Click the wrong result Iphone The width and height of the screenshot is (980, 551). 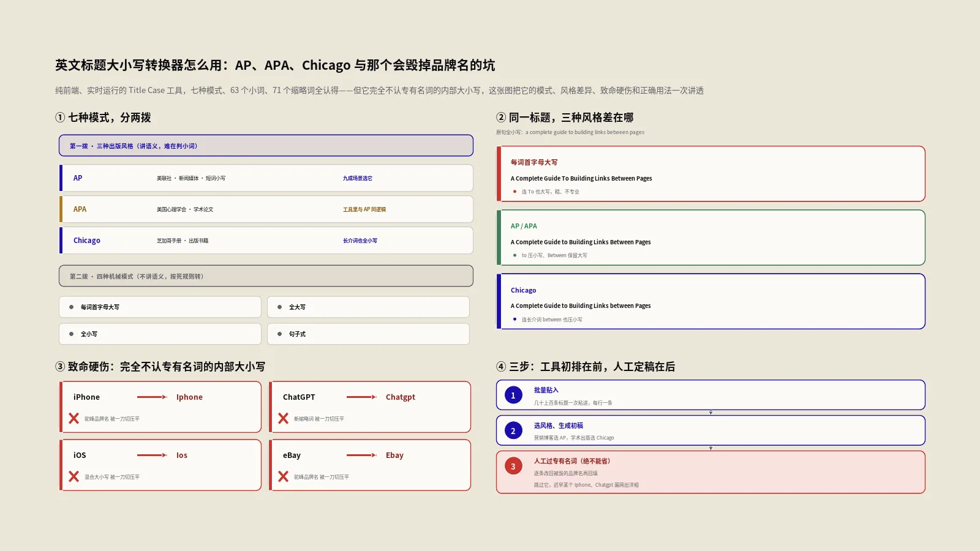click(189, 397)
